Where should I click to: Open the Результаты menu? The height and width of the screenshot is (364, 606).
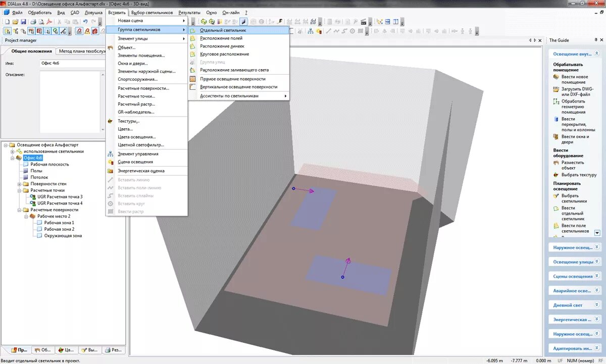click(x=189, y=12)
